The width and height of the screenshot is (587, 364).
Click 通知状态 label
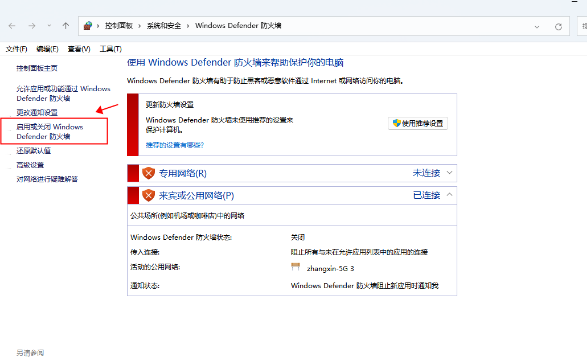145,286
